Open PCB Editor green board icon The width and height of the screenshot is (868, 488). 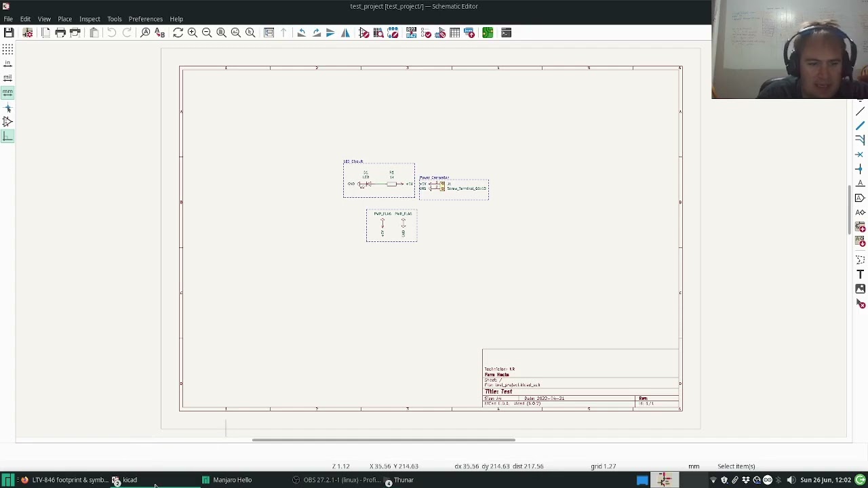click(488, 33)
